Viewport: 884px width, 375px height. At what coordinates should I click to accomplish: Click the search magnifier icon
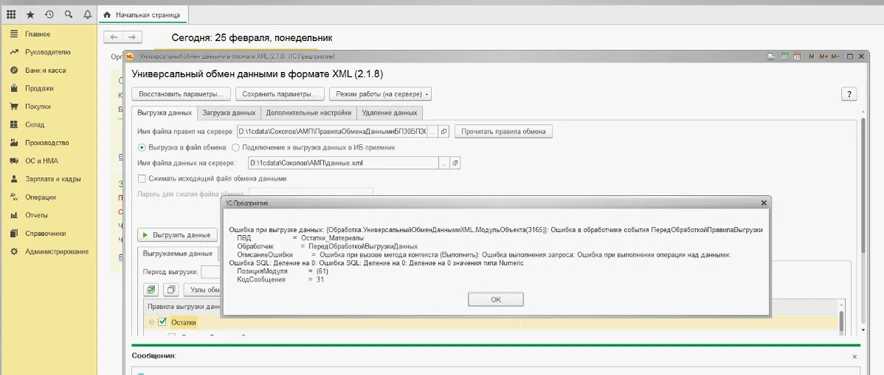coord(68,15)
